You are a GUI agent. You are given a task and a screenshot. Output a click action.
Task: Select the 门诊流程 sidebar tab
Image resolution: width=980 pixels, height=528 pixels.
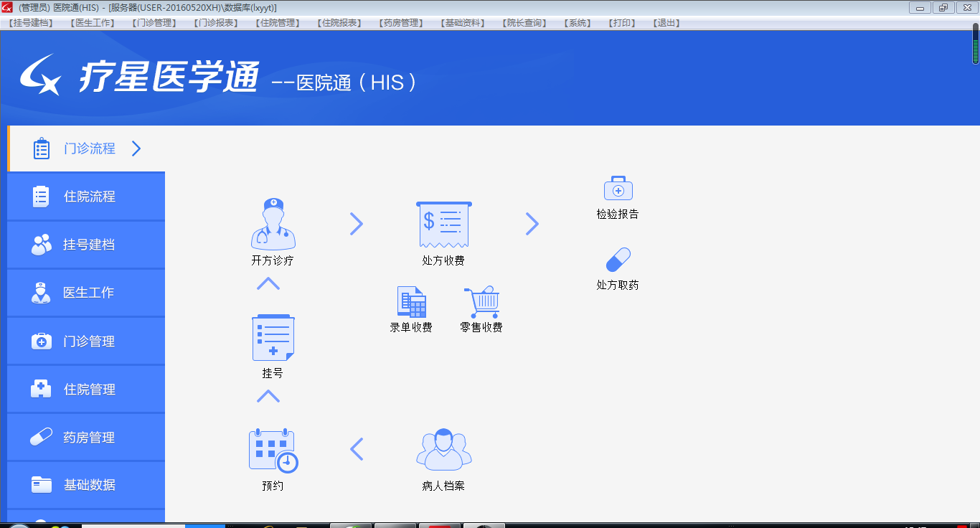[86, 148]
